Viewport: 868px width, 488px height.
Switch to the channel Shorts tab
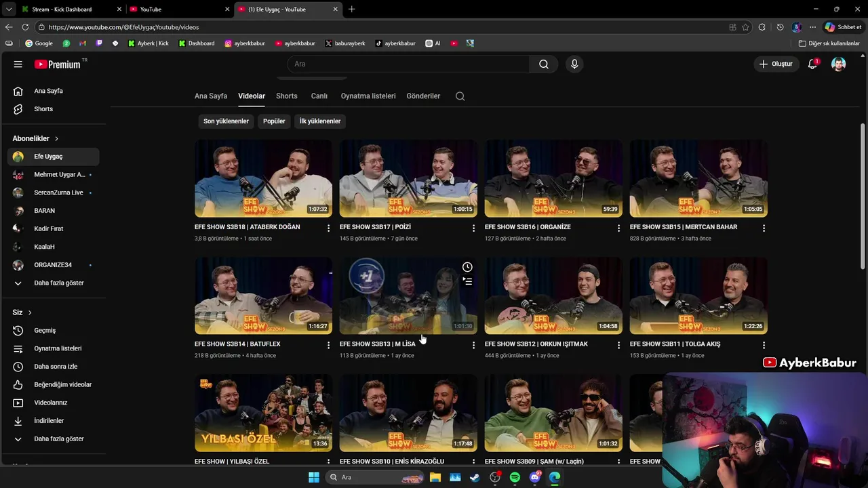tap(287, 96)
